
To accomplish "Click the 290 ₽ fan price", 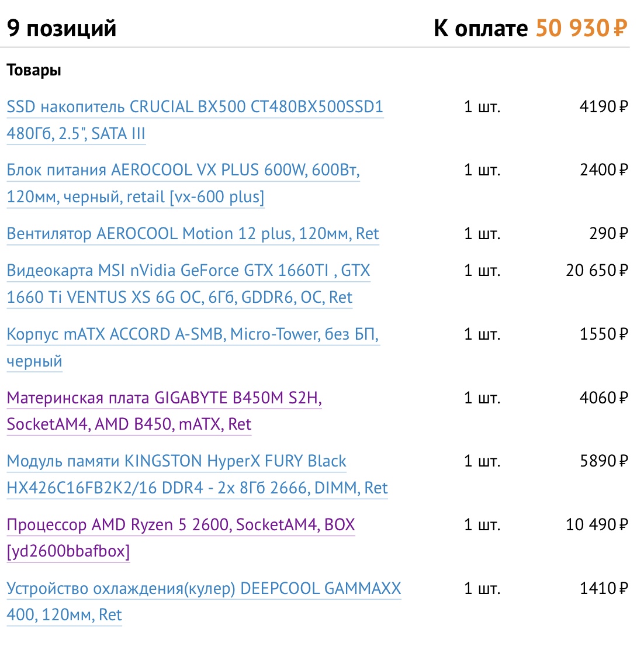I will 608,234.
